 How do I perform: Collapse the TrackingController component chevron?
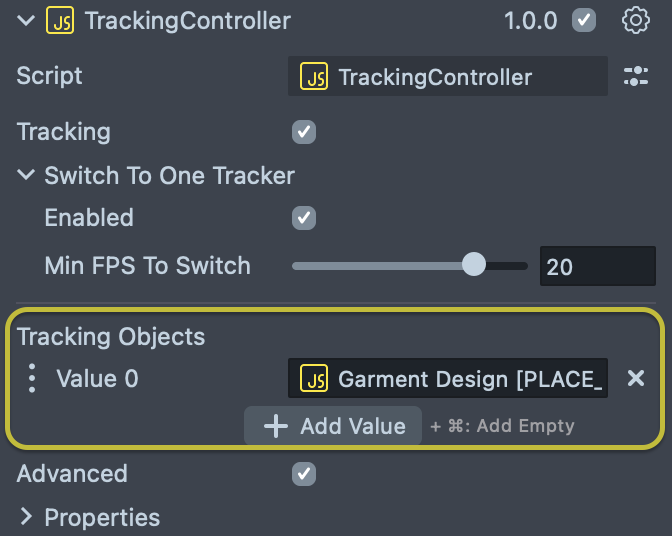26,20
